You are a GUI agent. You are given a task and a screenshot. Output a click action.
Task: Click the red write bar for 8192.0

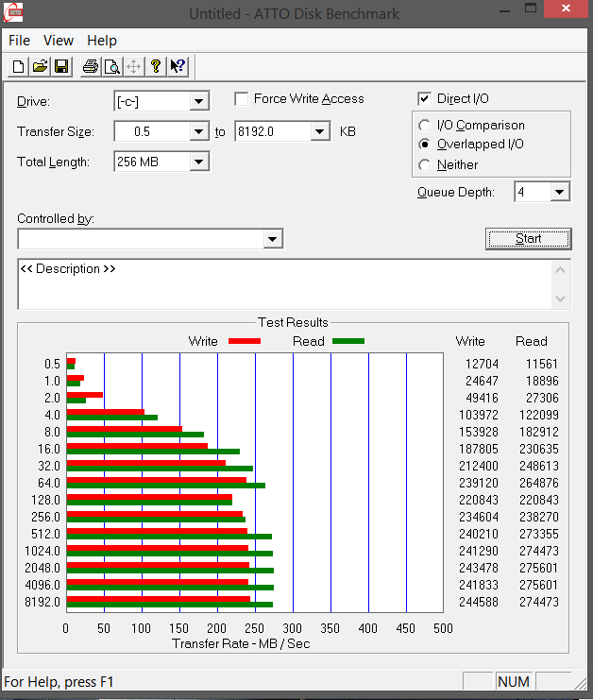coord(159,599)
